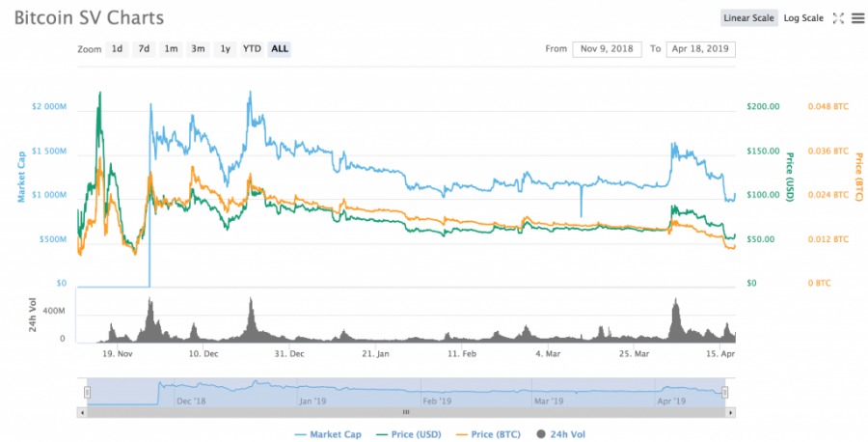868x442 pixels.
Task: Click the navigator scrollbar left arrow
Action: pos(82,412)
